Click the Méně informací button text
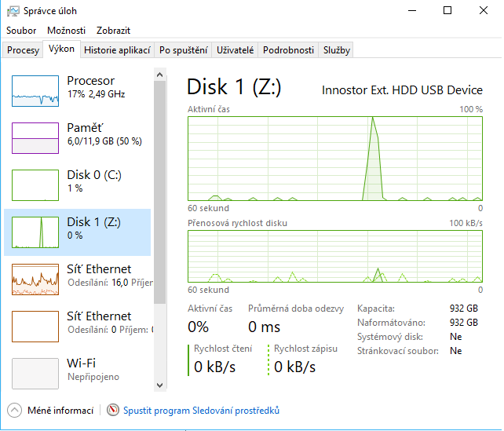 pos(60,410)
